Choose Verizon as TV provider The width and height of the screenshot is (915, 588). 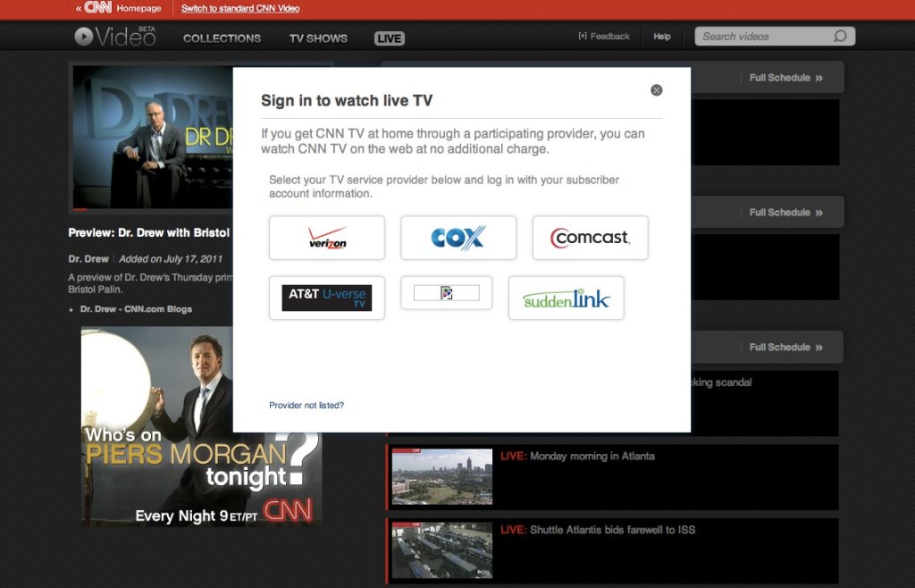(327, 238)
